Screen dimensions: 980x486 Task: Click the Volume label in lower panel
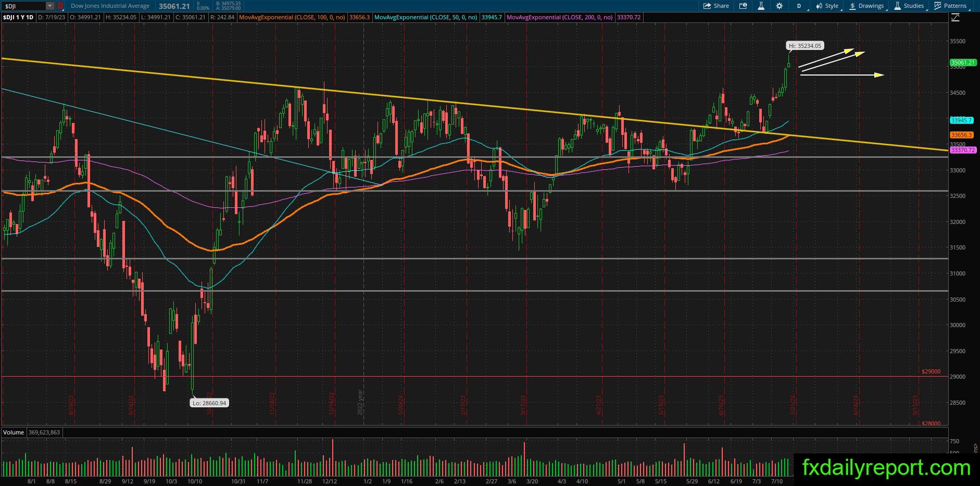14,432
